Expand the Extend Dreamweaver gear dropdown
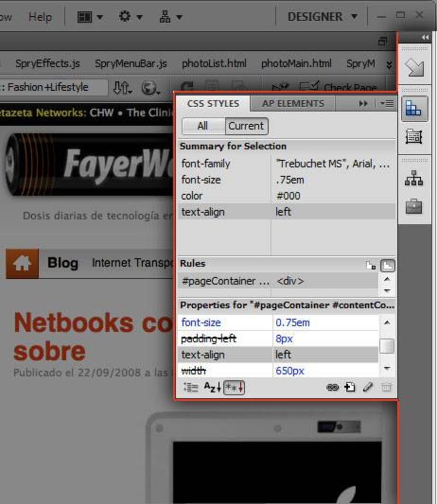 [x=131, y=17]
